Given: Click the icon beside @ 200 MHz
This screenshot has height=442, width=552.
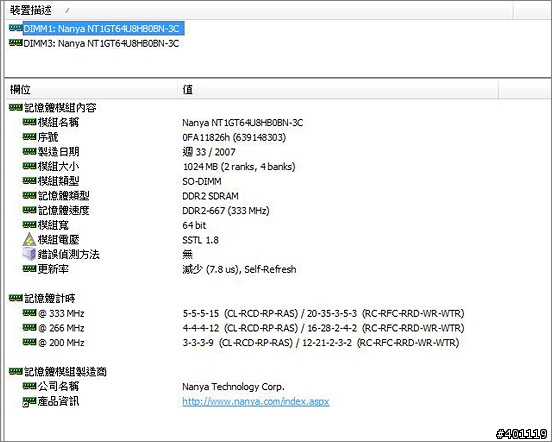Looking at the screenshot, I should 30,342.
